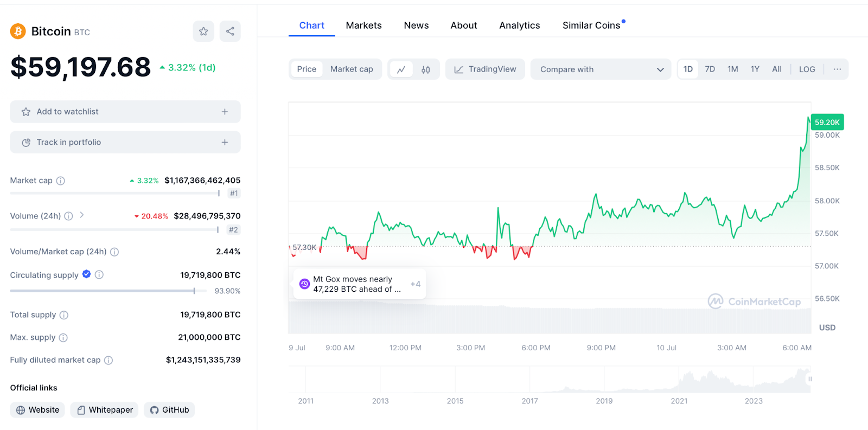Go to the Analytics tab

[520, 25]
